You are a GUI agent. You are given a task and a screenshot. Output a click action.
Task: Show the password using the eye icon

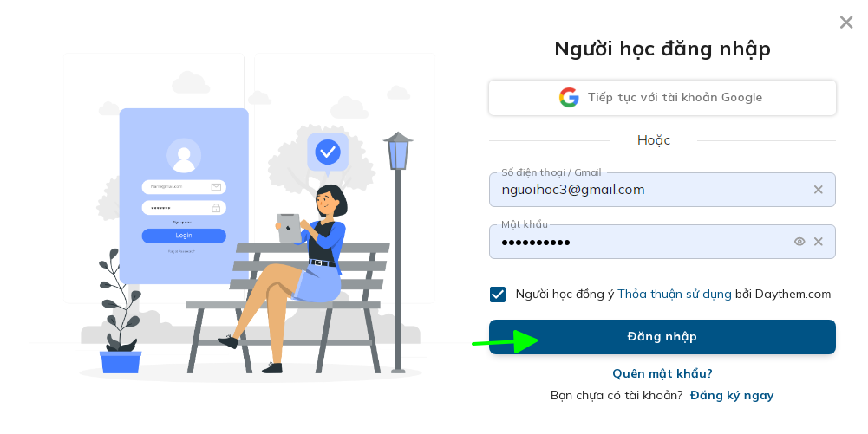[x=799, y=242]
